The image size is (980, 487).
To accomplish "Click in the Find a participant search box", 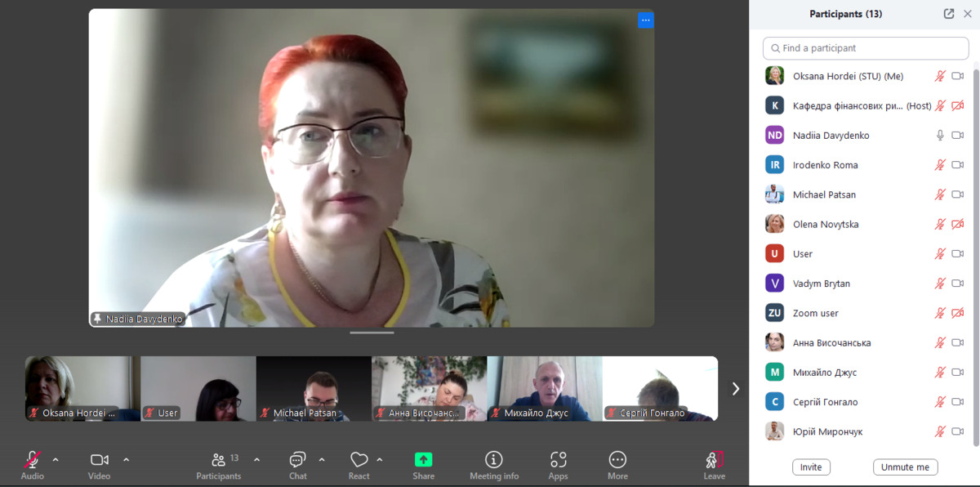I will (866, 48).
